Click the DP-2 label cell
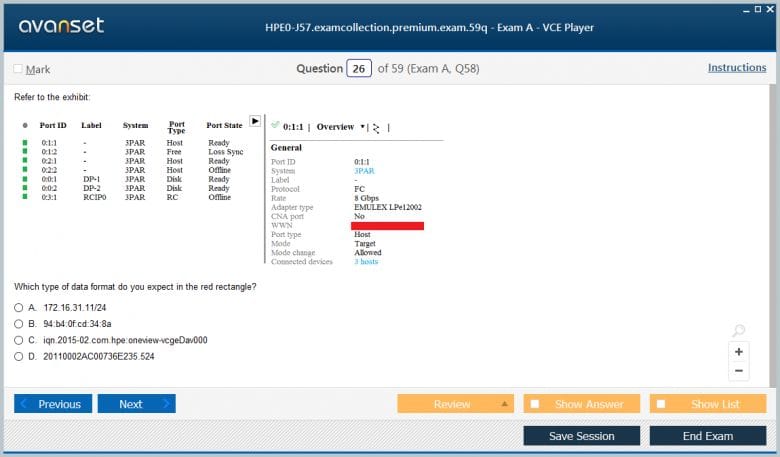Screen dimensions: 780x457 point(92,188)
